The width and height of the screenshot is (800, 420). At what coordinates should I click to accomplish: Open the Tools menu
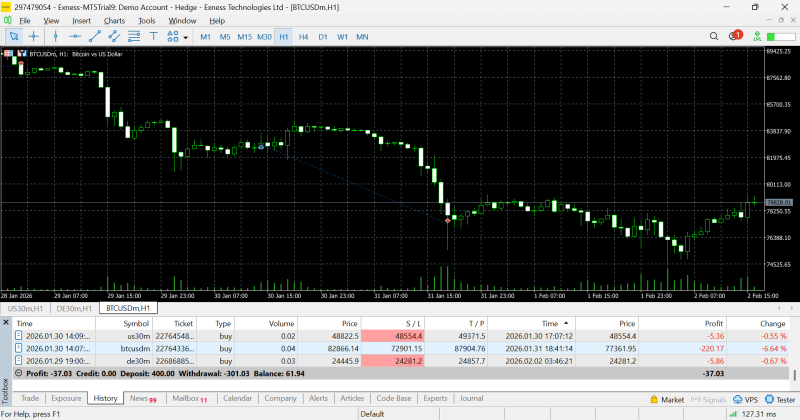point(146,21)
